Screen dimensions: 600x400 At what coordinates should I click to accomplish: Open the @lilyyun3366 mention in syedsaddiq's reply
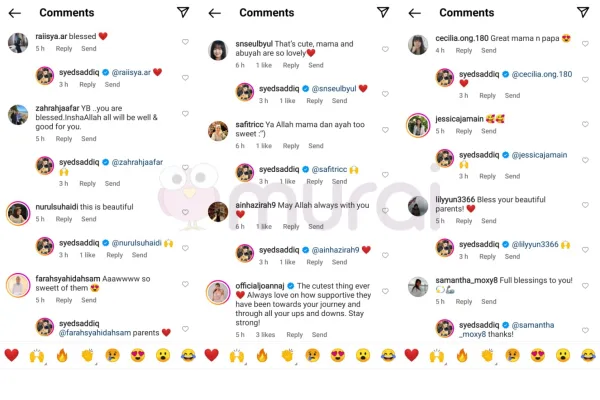coord(535,244)
